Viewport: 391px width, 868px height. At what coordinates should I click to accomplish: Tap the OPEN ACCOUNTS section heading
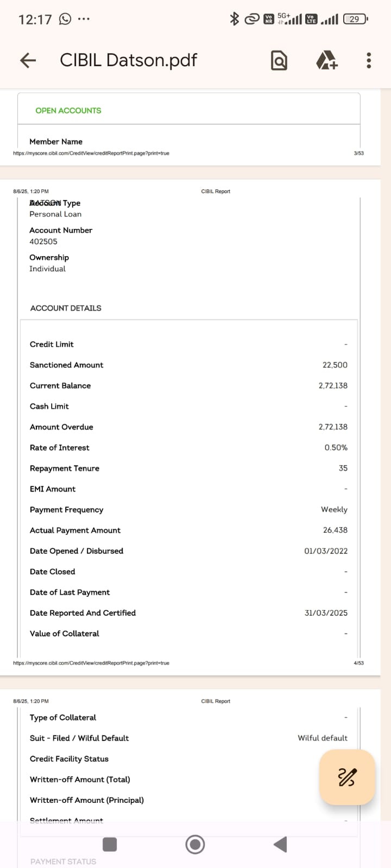click(x=68, y=111)
